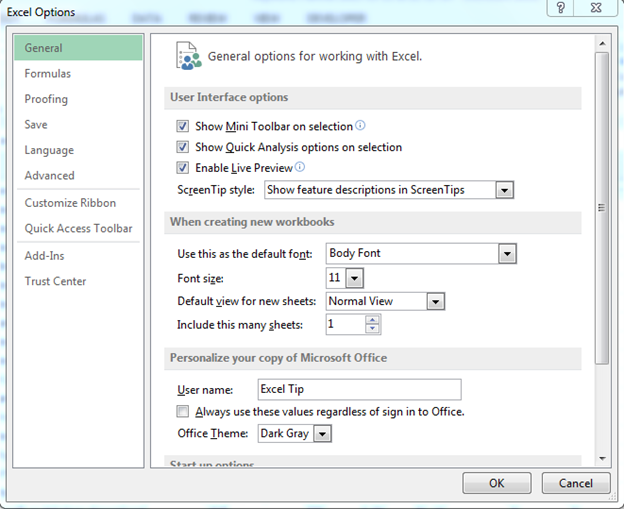Click the options pane vertical scrollbar thumb

coord(602,207)
